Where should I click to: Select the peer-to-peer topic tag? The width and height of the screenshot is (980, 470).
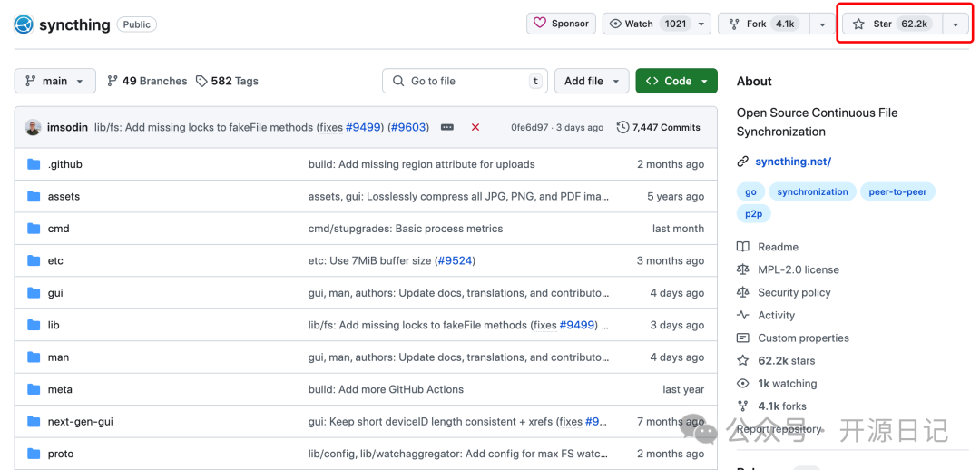pyautogui.click(x=897, y=192)
